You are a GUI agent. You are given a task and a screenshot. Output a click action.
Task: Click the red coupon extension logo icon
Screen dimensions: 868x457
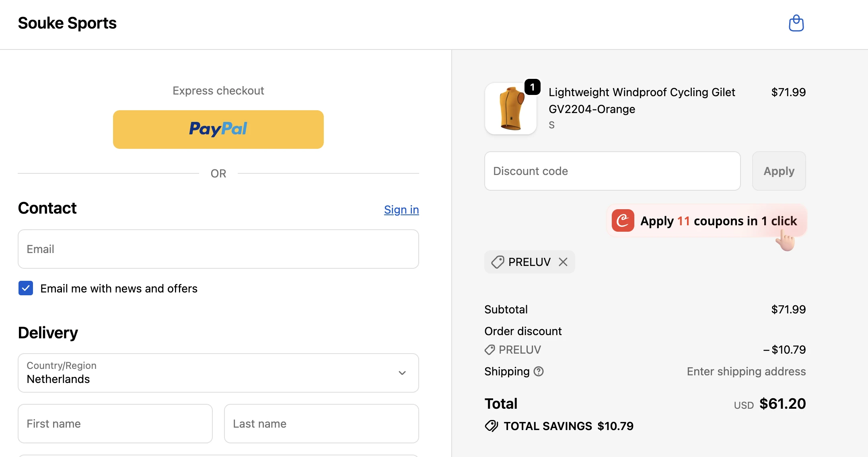pos(623,220)
